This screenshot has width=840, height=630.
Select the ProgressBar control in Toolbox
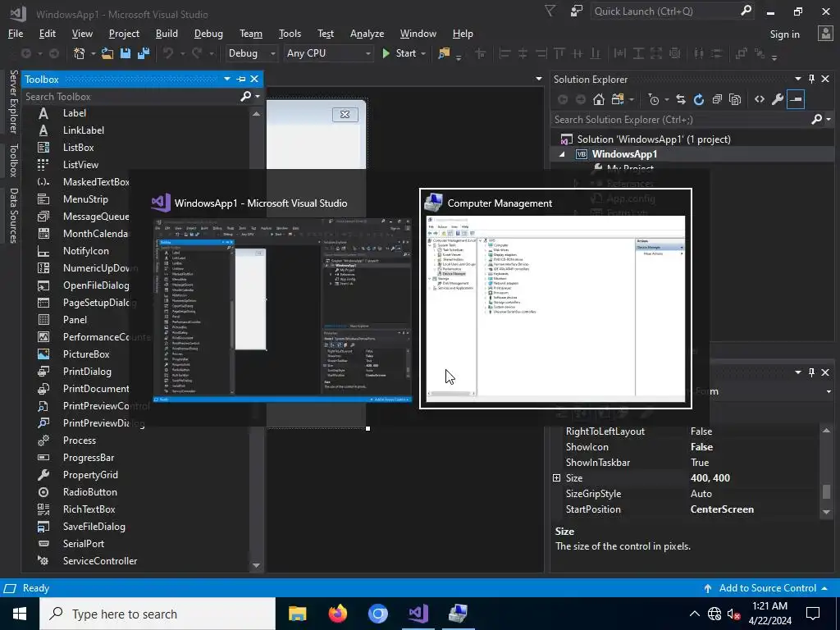click(89, 458)
